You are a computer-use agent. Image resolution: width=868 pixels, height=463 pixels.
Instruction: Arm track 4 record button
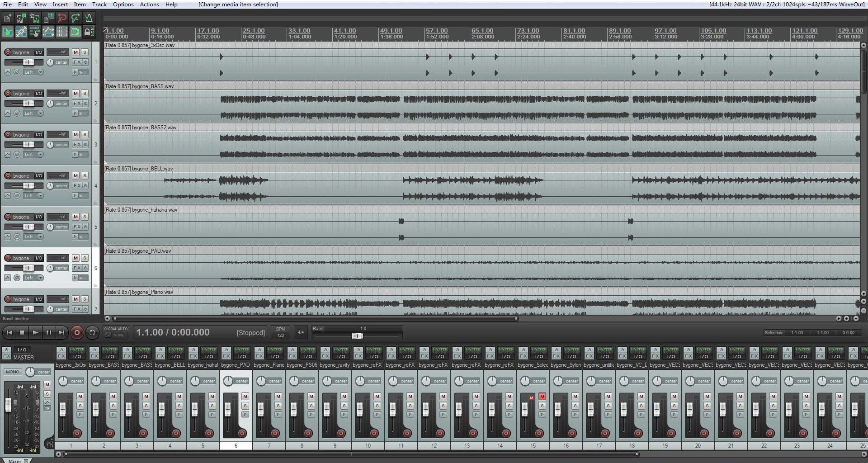(8, 176)
